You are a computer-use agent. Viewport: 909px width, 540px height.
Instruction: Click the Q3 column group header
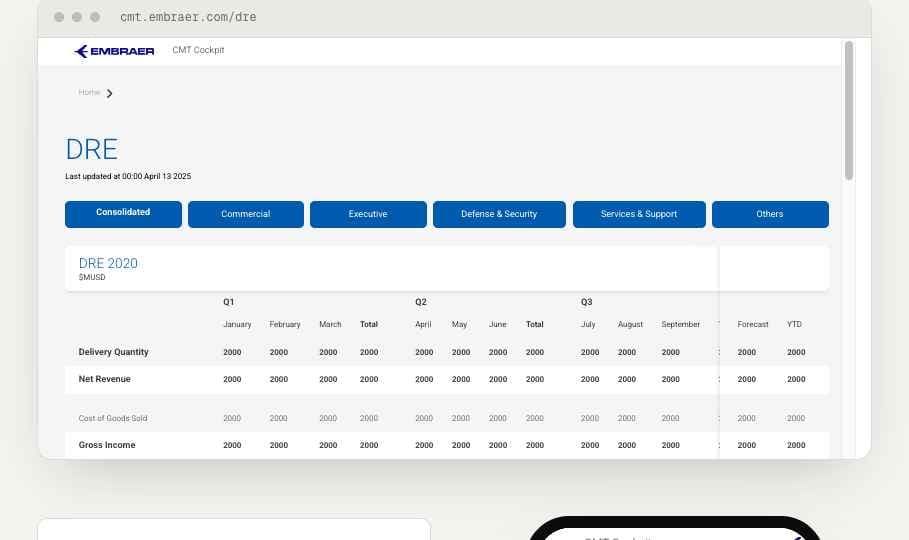click(x=587, y=302)
